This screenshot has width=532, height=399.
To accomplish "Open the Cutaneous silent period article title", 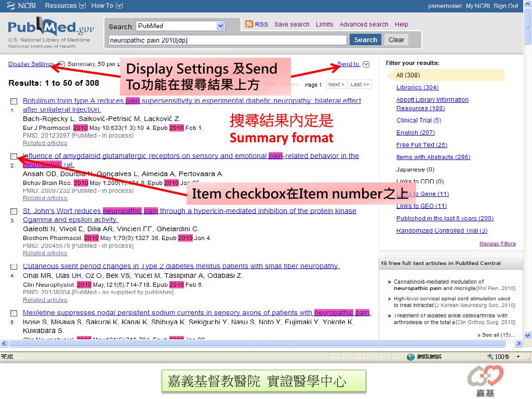I will click(x=181, y=266).
